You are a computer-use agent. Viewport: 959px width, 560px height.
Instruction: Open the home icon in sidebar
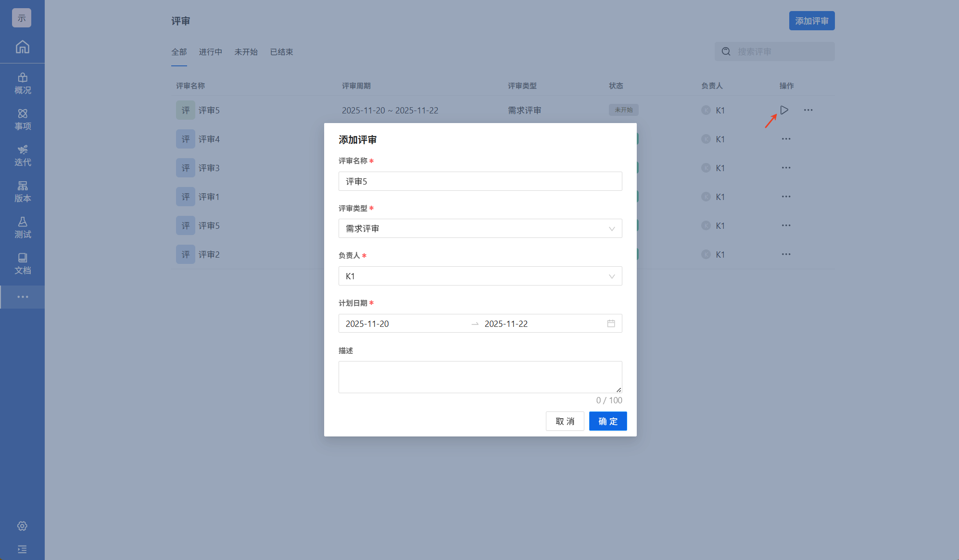[x=22, y=47]
